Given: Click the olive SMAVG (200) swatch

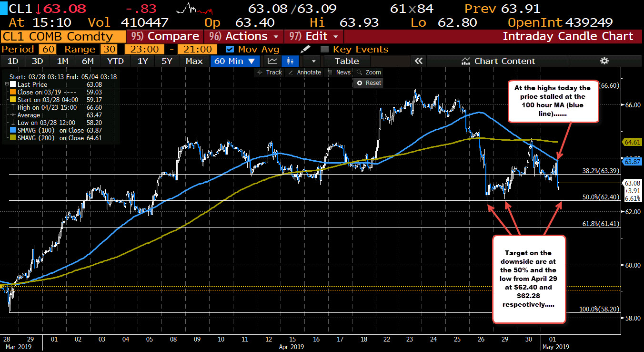Looking at the screenshot, I should (x=13, y=138).
